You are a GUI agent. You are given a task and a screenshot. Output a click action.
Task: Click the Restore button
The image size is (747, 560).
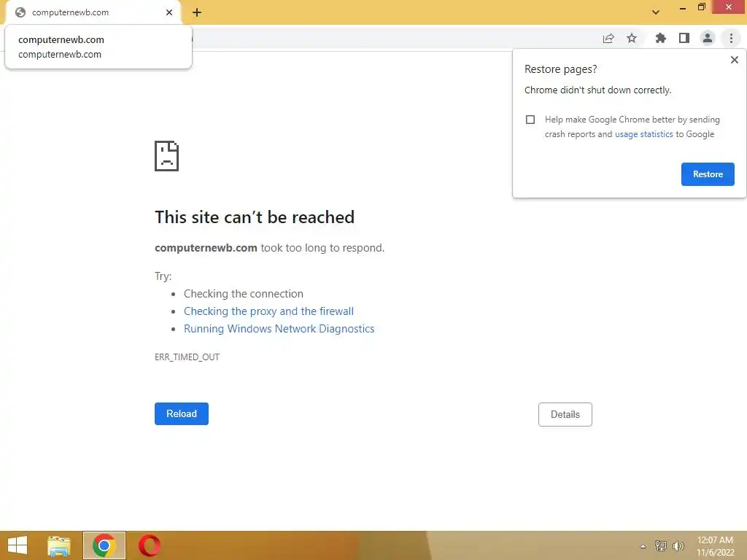click(x=708, y=174)
